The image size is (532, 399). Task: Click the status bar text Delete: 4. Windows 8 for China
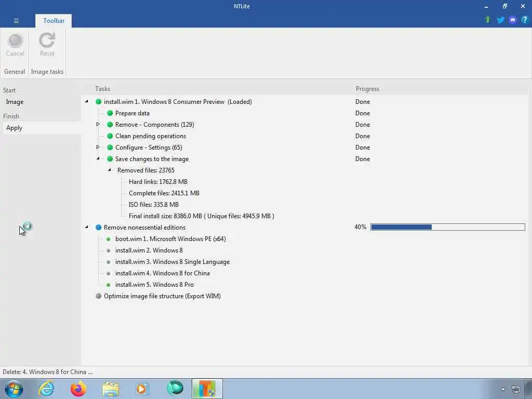tap(47, 371)
